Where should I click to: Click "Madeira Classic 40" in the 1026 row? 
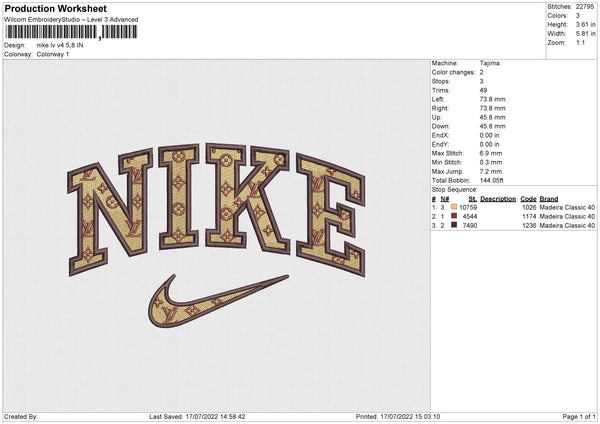pyautogui.click(x=567, y=207)
